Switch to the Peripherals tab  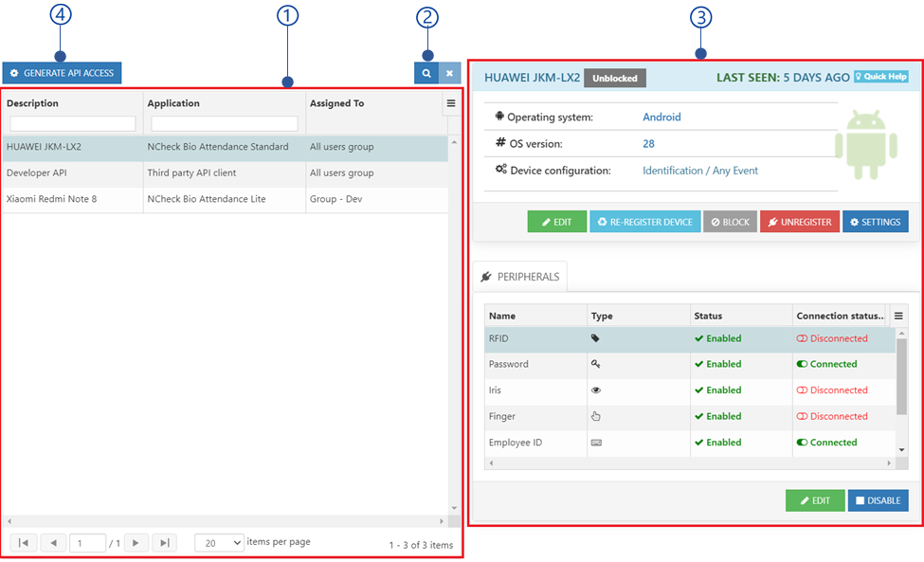point(520,277)
